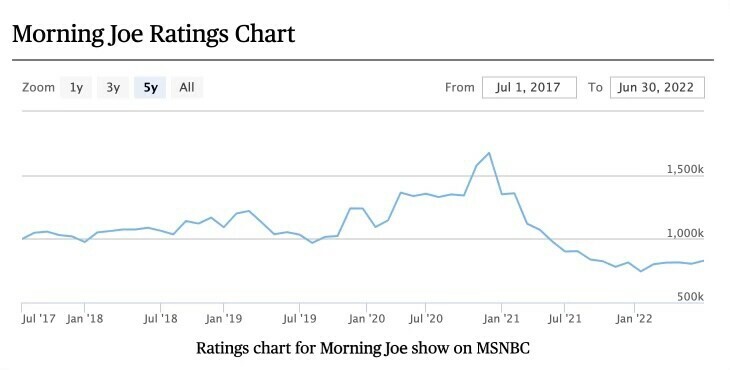This screenshot has width=730, height=370.
Task: Click the 1,000k y-axis label
Action: tap(685, 233)
